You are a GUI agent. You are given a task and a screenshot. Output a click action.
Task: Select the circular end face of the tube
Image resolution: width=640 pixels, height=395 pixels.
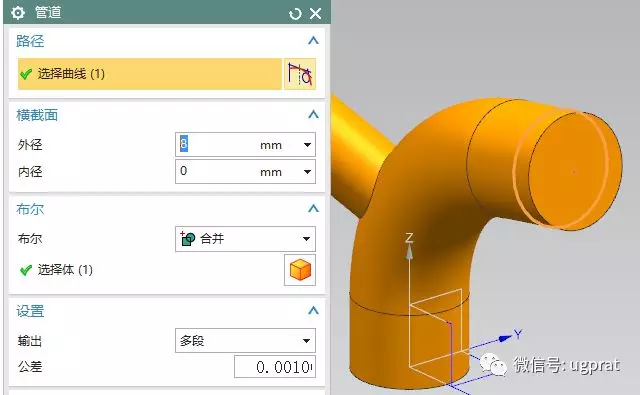(576, 170)
